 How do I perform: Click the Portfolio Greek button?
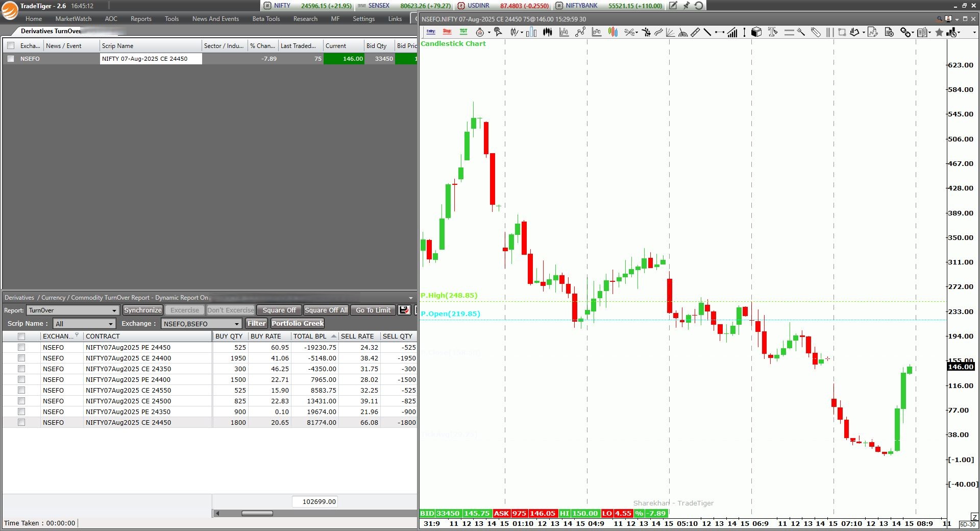click(x=298, y=323)
